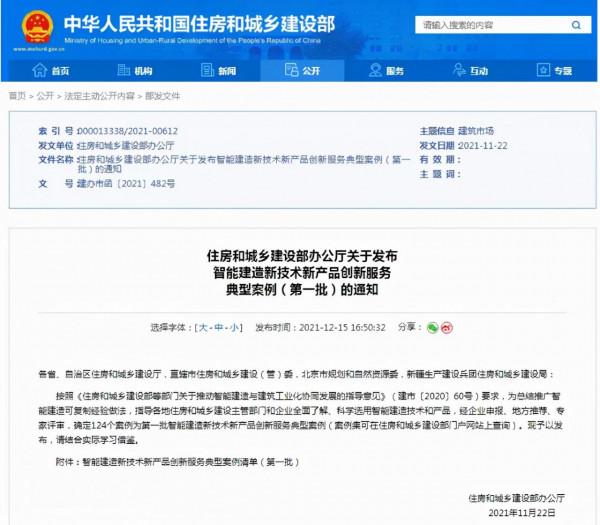
Task: Click the www.mohurd.gov.cn text under emblem
Action: point(39,49)
